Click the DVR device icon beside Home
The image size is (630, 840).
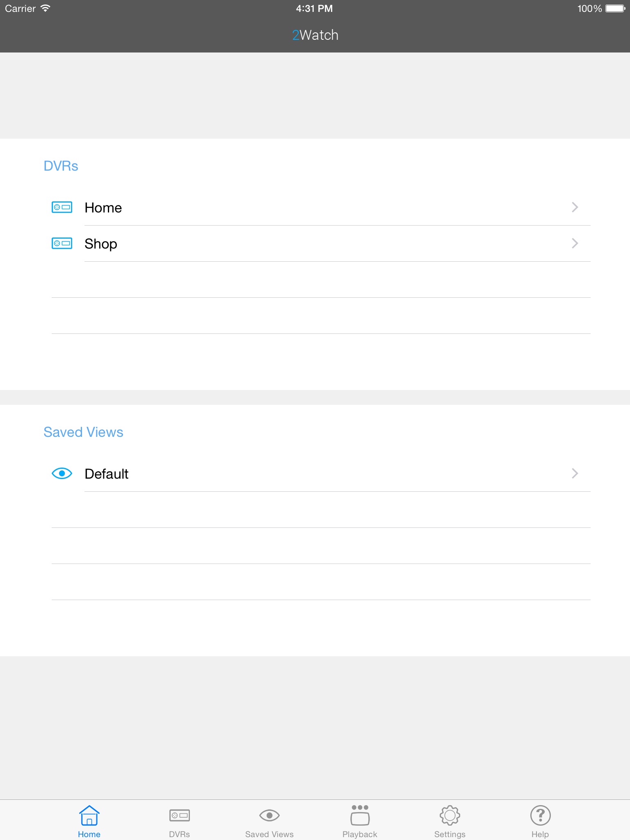point(62,207)
